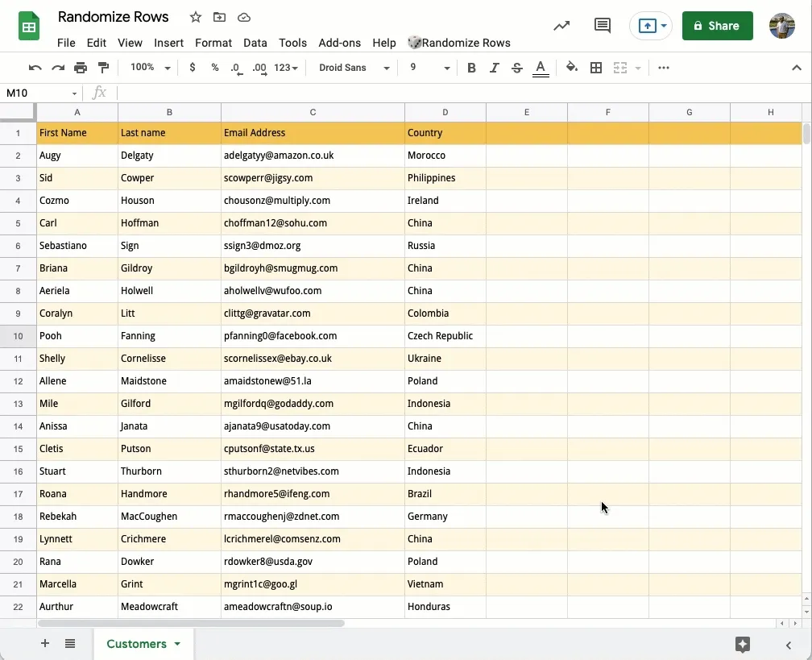
Task: Decrease decimal places in the toolbar
Action: (x=235, y=68)
